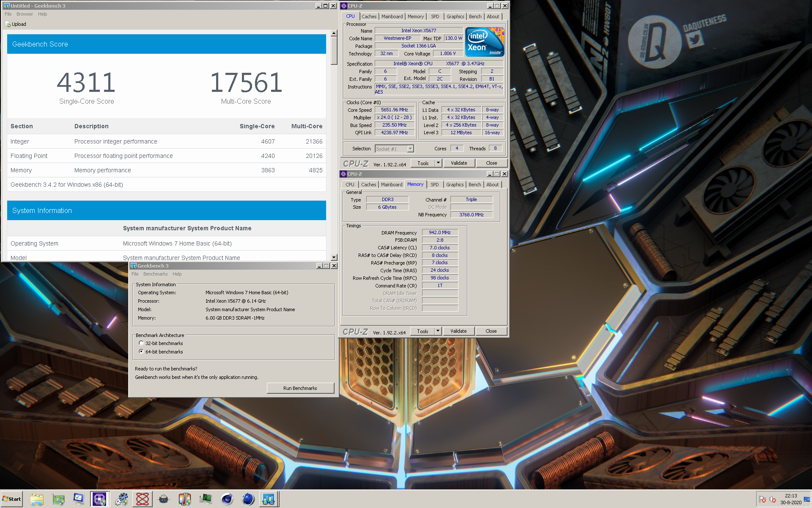
Task: Click DRAM Frequency value 942.0 MHz
Action: point(440,233)
